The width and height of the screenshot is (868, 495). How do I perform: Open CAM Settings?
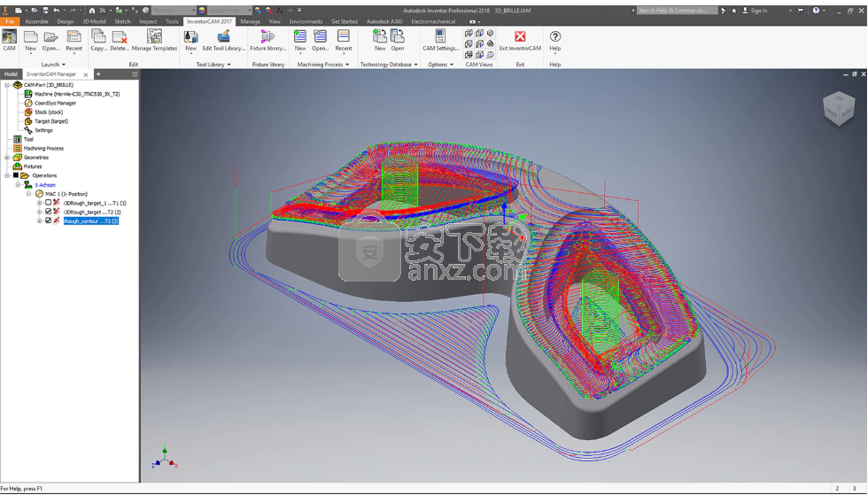pyautogui.click(x=441, y=41)
